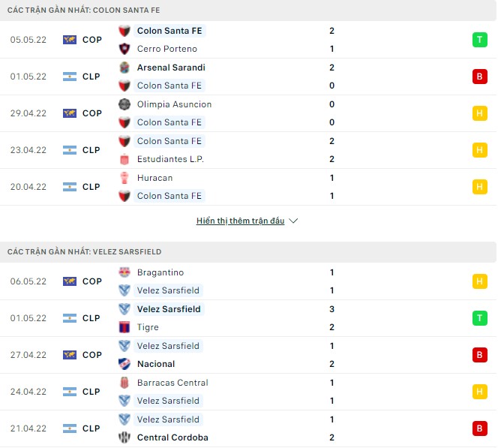
Task: Click yellow H badge for Bragantino match
Action: click(479, 281)
